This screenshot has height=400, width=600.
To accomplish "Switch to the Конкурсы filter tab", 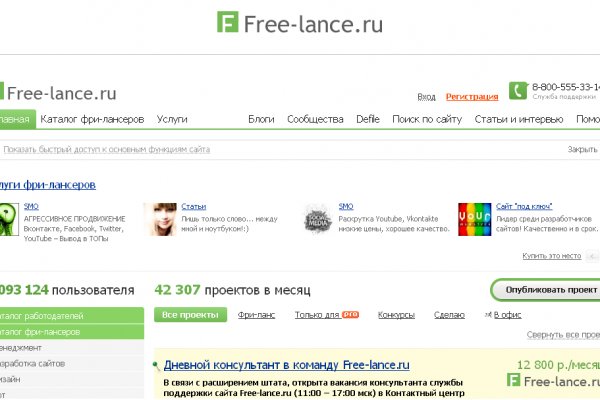I will (396, 315).
